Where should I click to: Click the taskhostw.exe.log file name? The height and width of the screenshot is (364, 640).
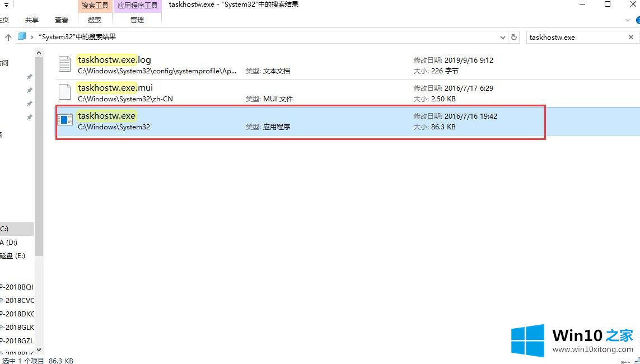pos(114,59)
